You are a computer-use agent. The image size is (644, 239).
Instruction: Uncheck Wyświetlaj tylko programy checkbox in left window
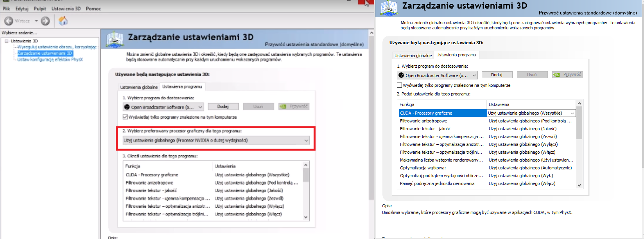(126, 117)
